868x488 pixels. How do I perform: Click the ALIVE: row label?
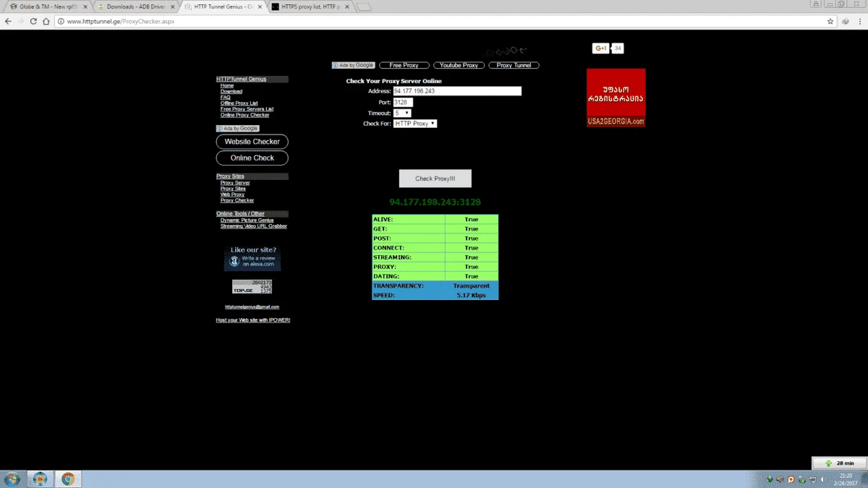[x=383, y=219]
